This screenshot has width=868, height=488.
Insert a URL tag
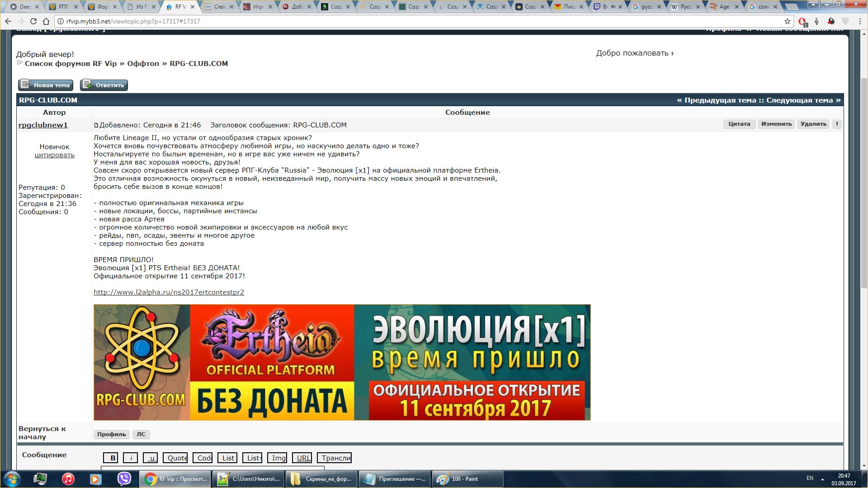(302, 458)
